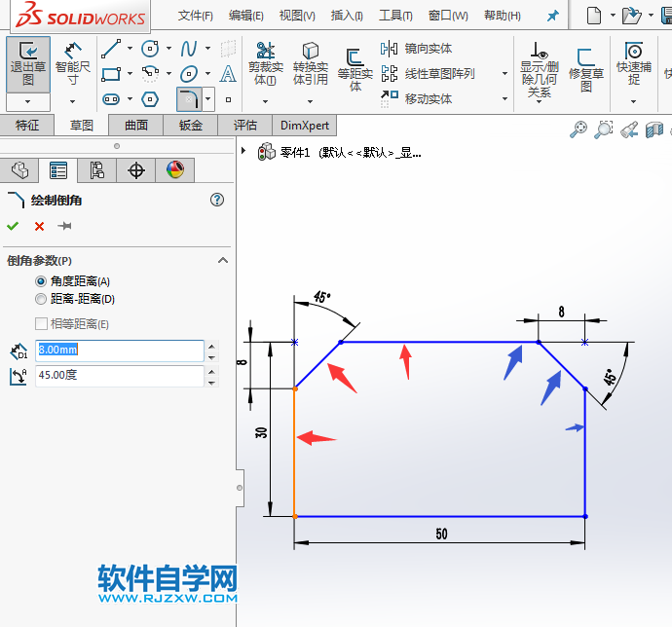Click 剪裁实体 trim entities tool
Image resolution: width=672 pixels, height=627 pixels.
[x=266, y=64]
